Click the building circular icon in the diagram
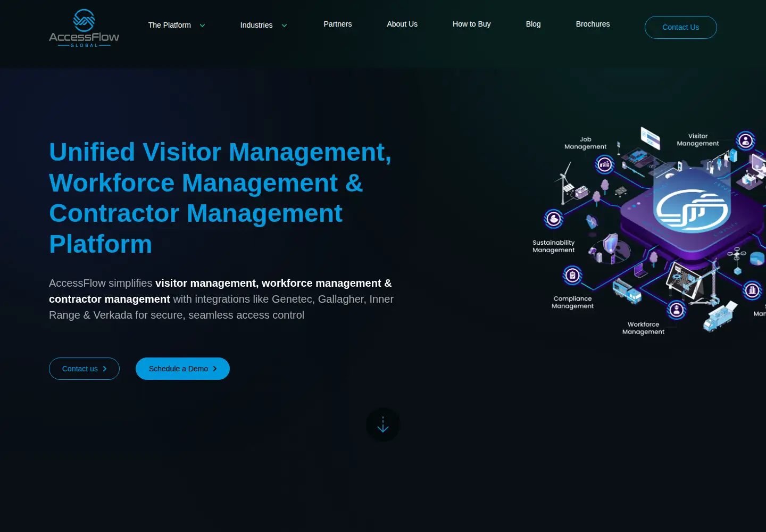This screenshot has height=532, width=766. click(x=752, y=290)
